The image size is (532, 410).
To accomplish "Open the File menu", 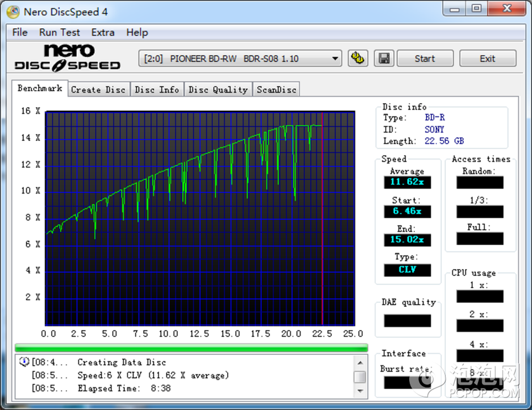I will tap(20, 32).
